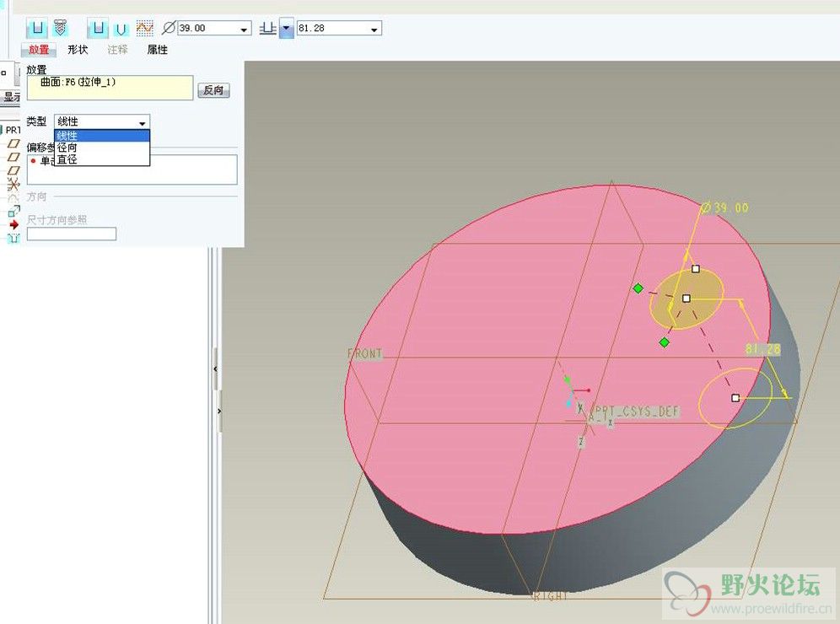Expand the 39.00 diameter value list
Image resolution: width=840 pixels, height=624 pixels.
click(x=244, y=29)
